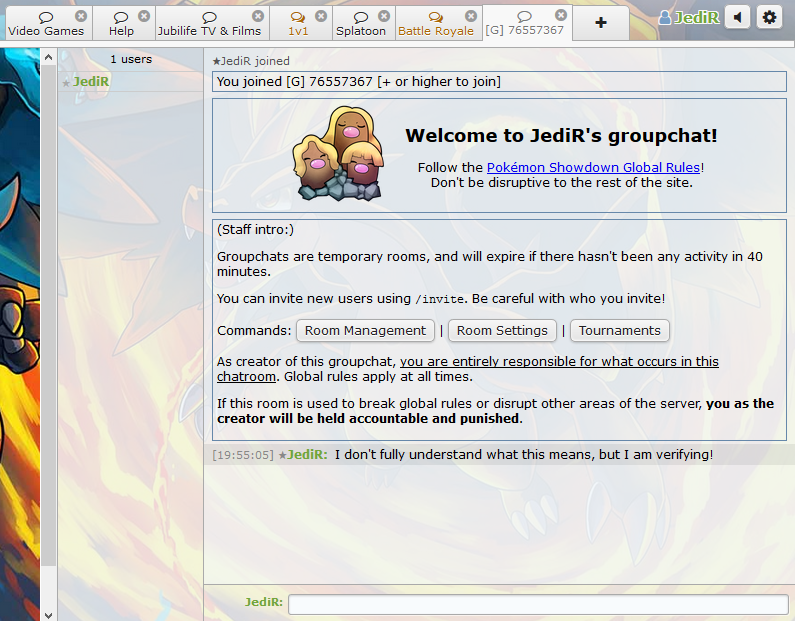Open the Pokémon Showdown Global Rules link
Image resolution: width=795 pixels, height=621 pixels.
click(593, 168)
